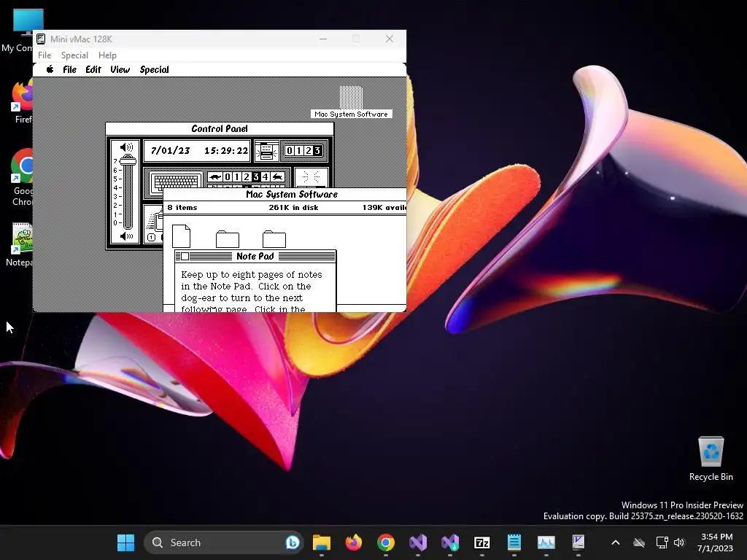The image size is (747, 560).
Task: Click the '8 items' text in the window header
Action: click(182, 208)
